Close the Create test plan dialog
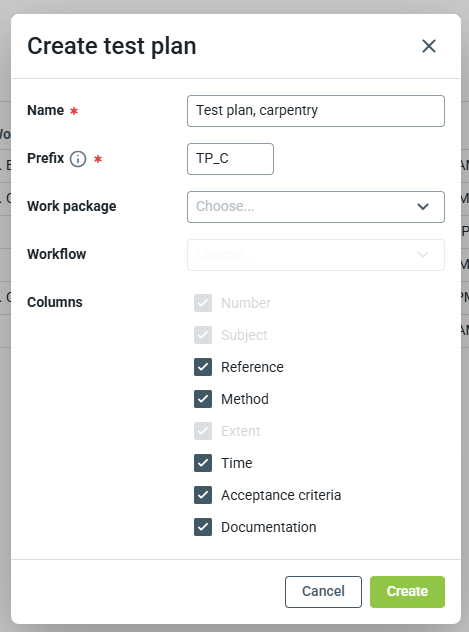This screenshot has height=632, width=469. (429, 46)
